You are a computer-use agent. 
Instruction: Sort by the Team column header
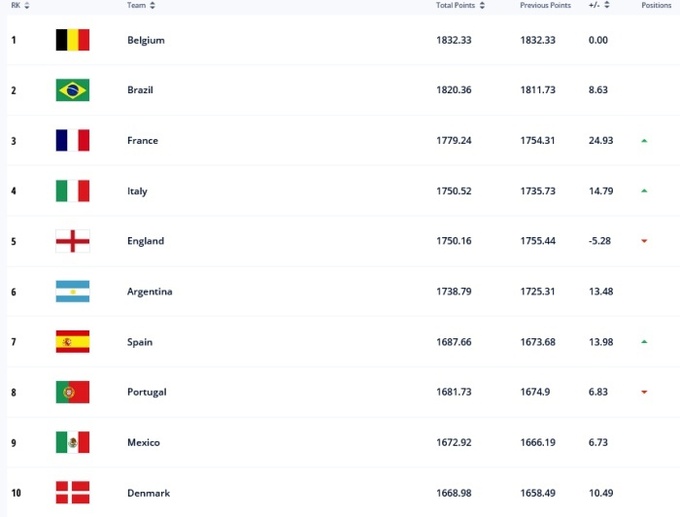tap(141, 6)
